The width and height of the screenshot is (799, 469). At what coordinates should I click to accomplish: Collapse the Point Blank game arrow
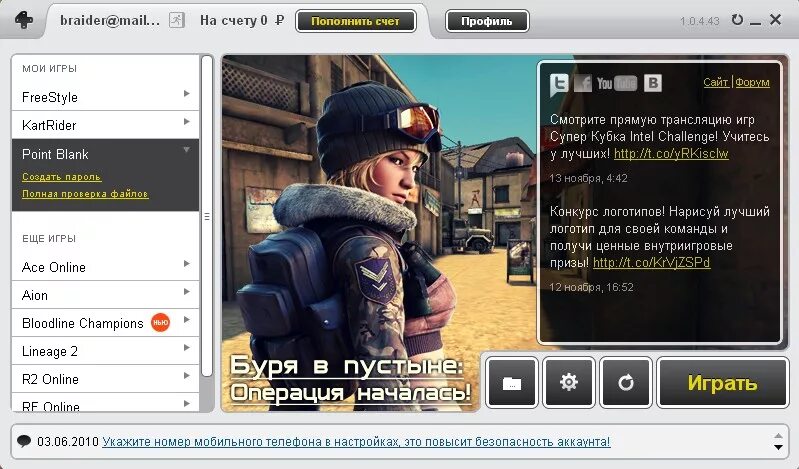(187, 150)
